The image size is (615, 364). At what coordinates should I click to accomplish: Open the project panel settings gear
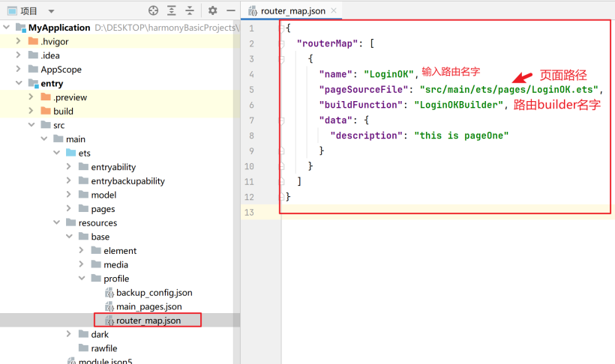click(x=212, y=10)
